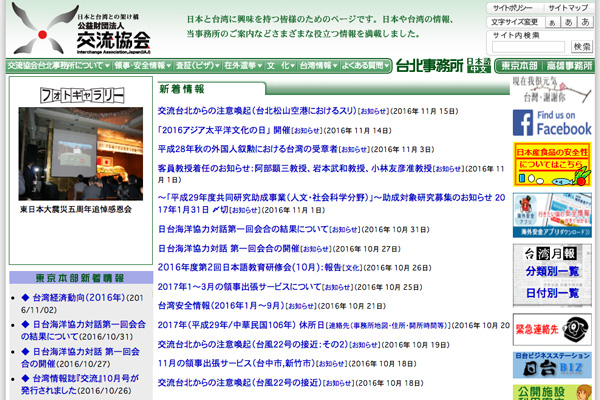
Task: Switch to the 東京本部 tab
Action: [519, 66]
